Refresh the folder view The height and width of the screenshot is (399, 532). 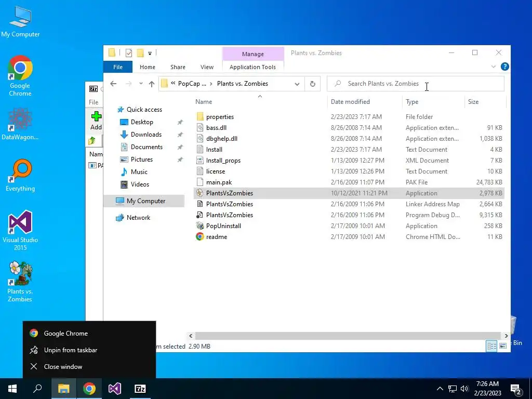(x=312, y=84)
